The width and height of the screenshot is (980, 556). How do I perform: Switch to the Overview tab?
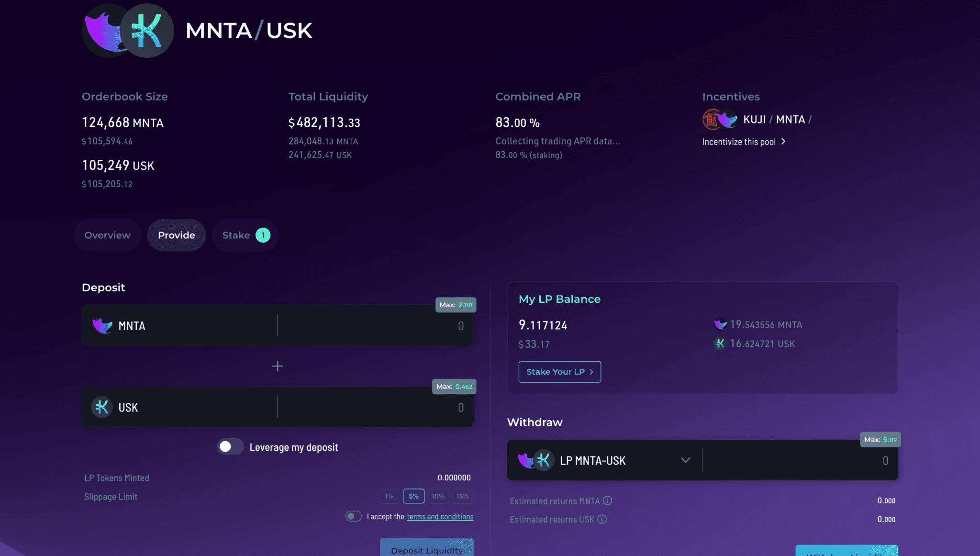tap(107, 235)
